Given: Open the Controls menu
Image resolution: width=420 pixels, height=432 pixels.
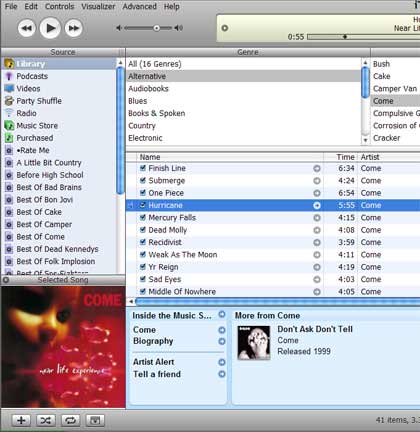Looking at the screenshot, I should pos(60,6).
